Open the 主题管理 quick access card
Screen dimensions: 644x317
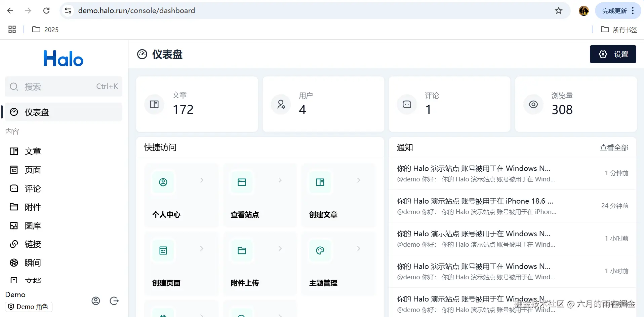coord(338,264)
